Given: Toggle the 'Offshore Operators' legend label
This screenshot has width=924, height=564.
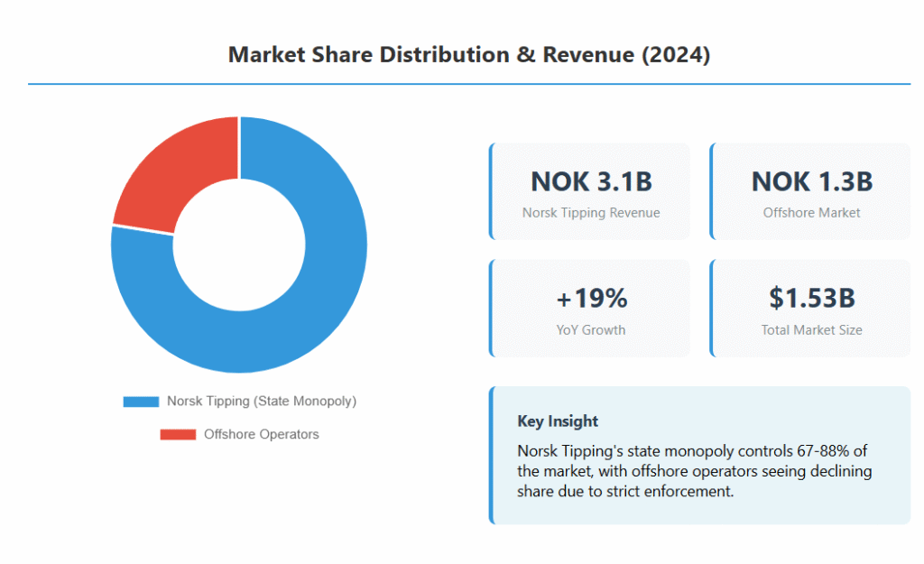Looking at the screenshot, I should [262, 435].
